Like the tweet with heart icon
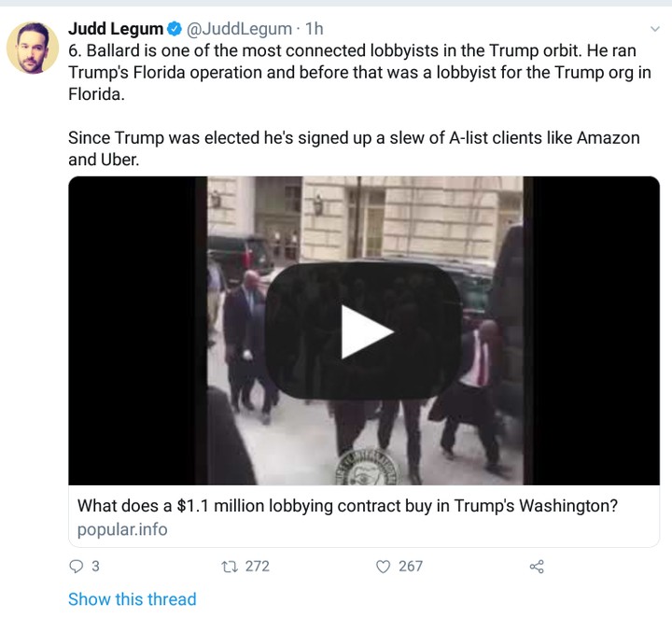This screenshot has height=617, width=672. pyautogui.click(x=383, y=567)
